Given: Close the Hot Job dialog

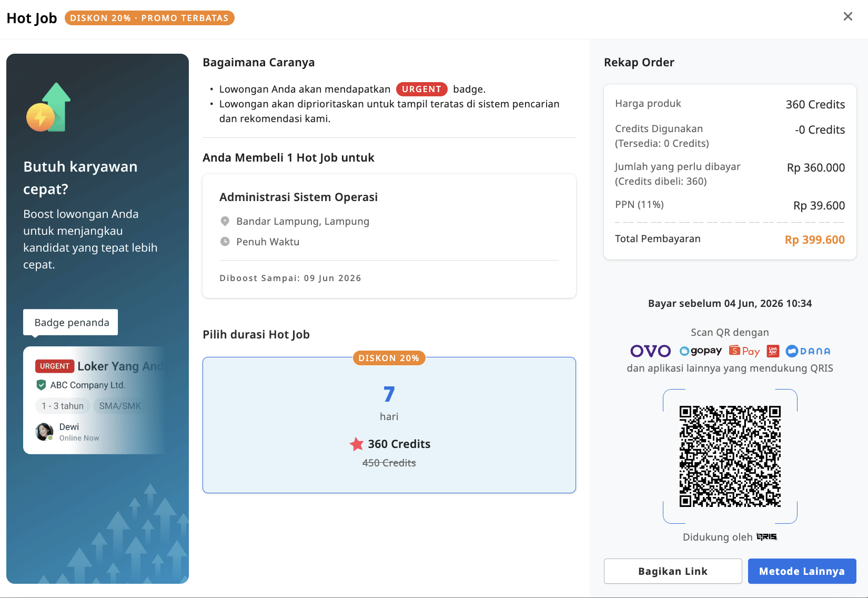Looking at the screenshot, I should click(847, 16).
